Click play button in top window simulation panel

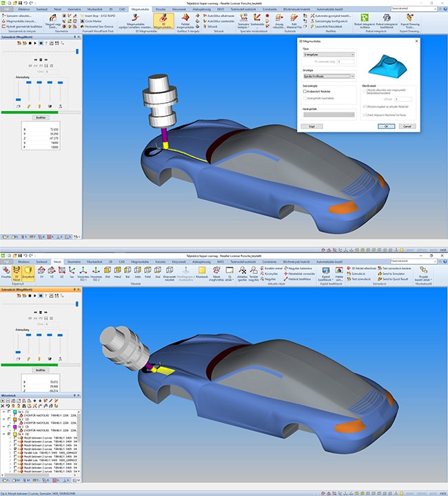tap(35, 43)
